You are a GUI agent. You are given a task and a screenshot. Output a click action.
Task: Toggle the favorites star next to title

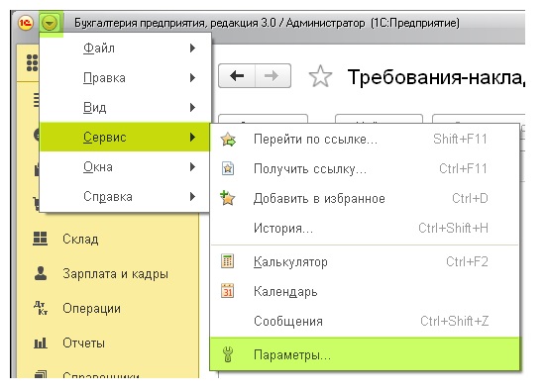320,76
